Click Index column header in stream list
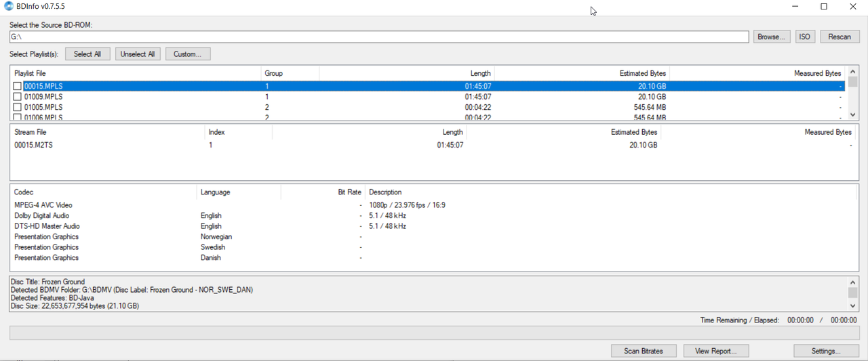 (x=238, y=133)
